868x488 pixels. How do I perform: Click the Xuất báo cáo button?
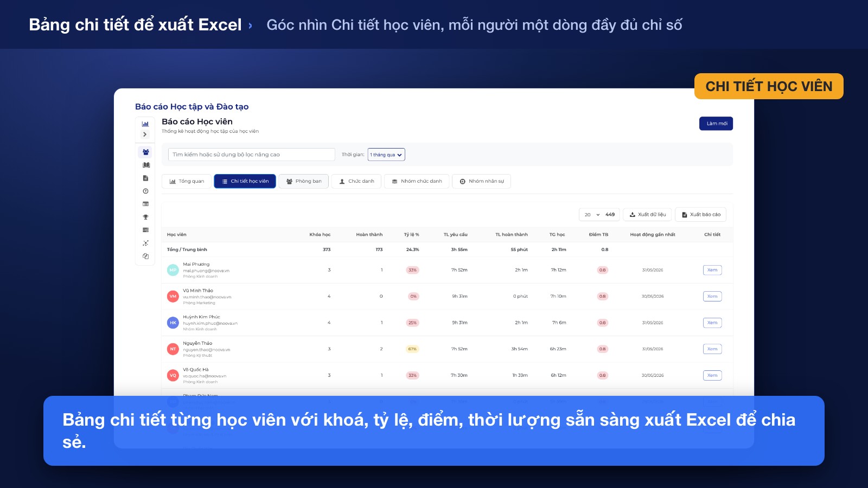[701, 215]
